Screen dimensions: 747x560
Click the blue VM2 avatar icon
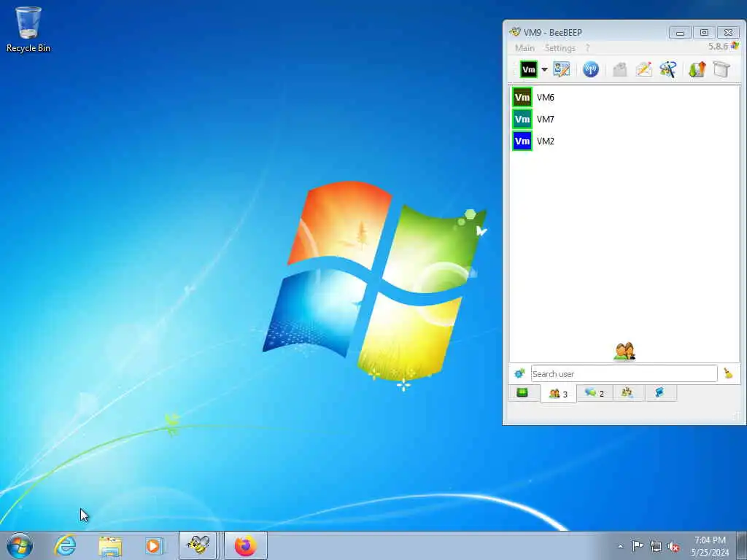pyautogui.click(x=522, y=141)
